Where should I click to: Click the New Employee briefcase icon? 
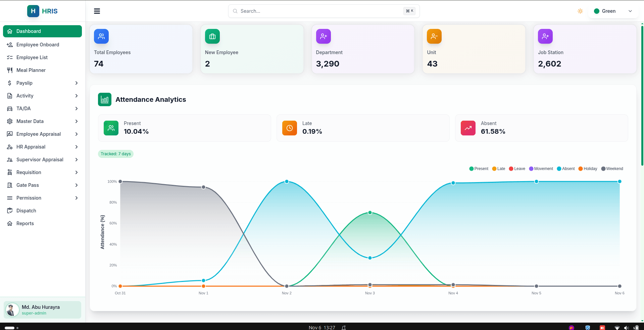coord(212,36)
